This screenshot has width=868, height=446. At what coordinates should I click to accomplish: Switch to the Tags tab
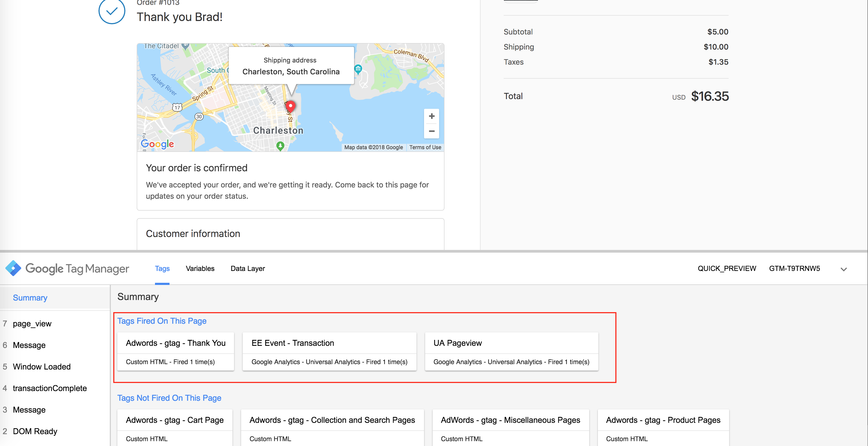(162, 269)
